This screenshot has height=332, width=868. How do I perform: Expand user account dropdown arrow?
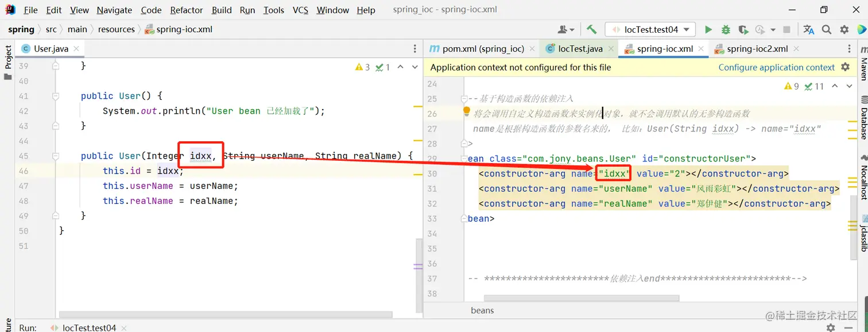tap(572, 30)
